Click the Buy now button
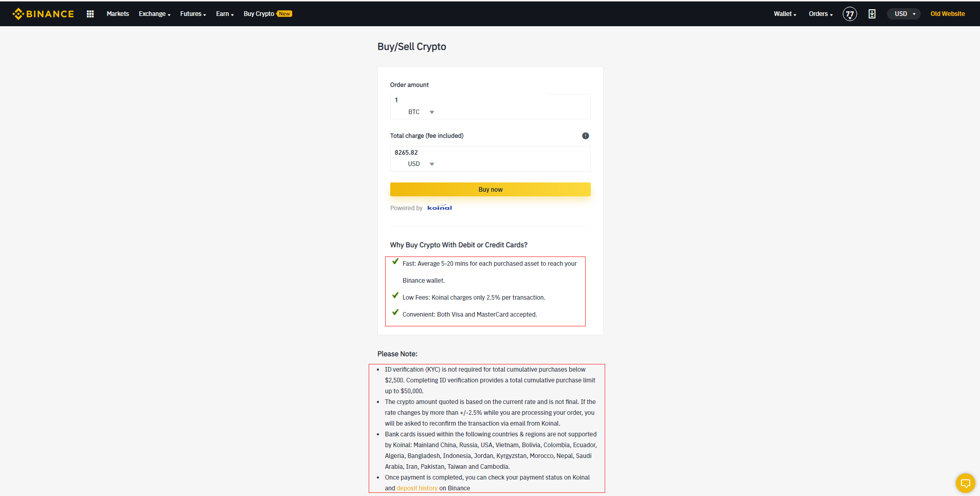Image resolution: width=980 pixels, height=496 pixels. [490, 189]
